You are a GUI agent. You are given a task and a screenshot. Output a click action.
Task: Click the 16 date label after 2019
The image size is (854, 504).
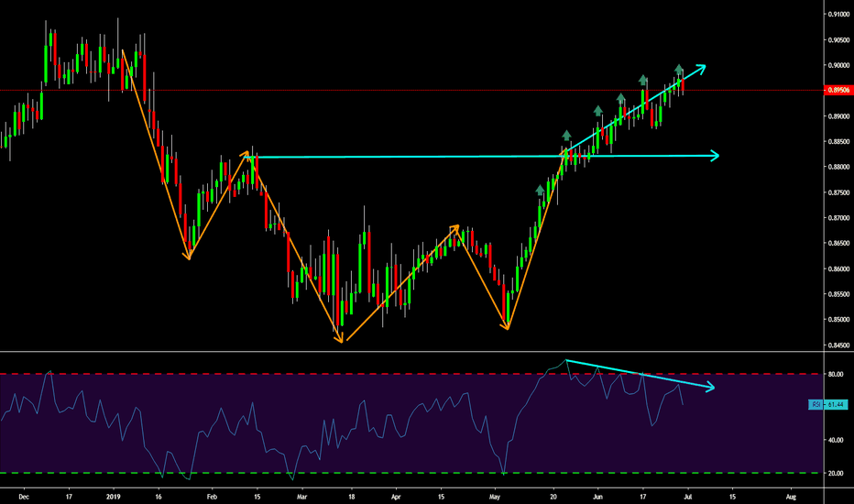tap(158, 497)
